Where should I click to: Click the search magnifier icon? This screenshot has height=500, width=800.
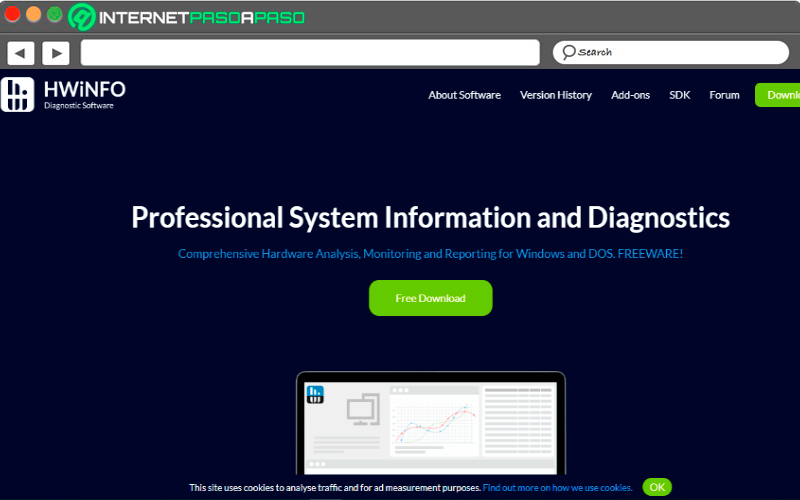pos(568,52)
